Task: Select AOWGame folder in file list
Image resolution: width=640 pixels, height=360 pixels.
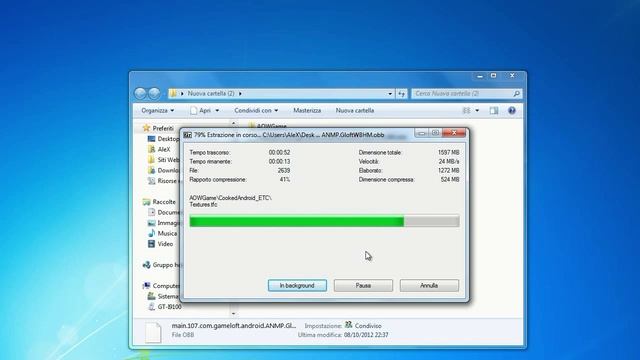Action: point(271,126)
